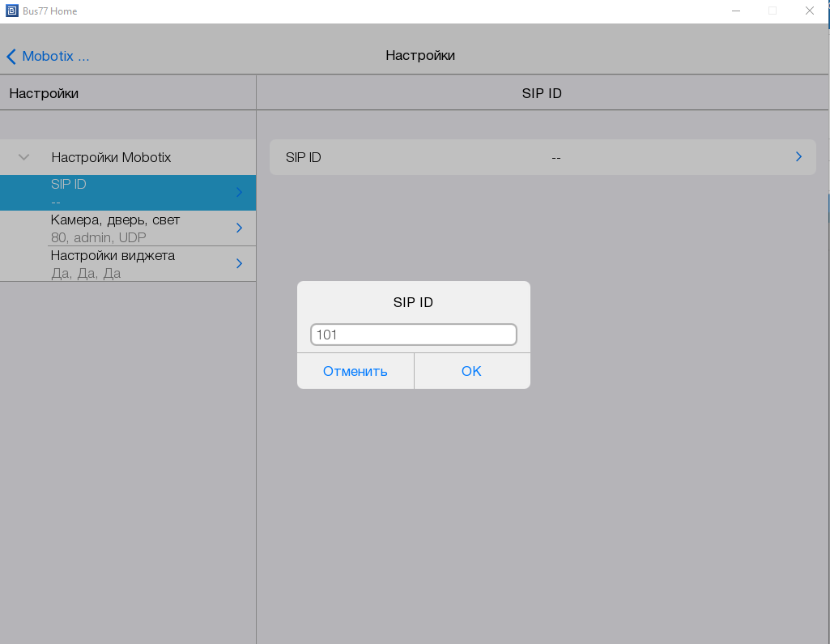Click the Bus77 Home app icon in title bar

point(11,11)
